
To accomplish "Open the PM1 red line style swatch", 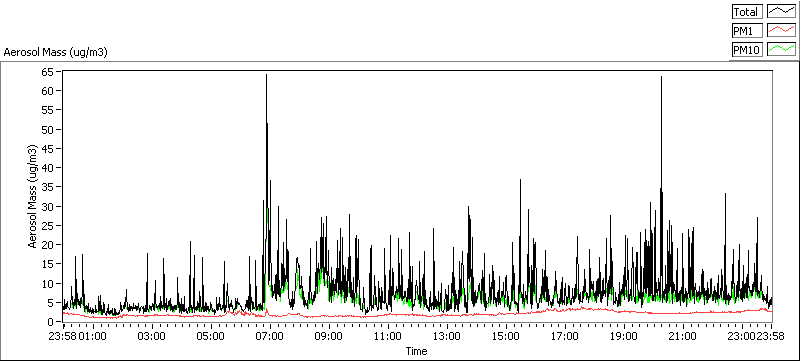I will 782,31.
